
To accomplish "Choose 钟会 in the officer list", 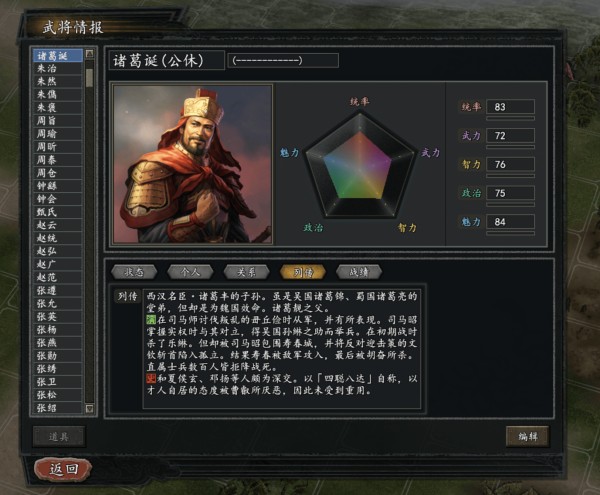I will pos(57,199).
